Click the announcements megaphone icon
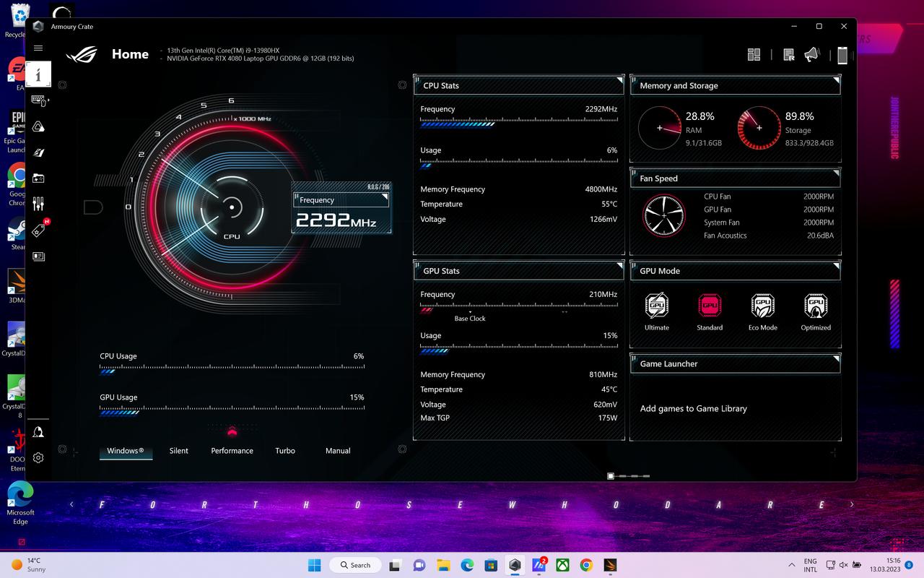This screenshot has width=924, height=578. [812, 55]
